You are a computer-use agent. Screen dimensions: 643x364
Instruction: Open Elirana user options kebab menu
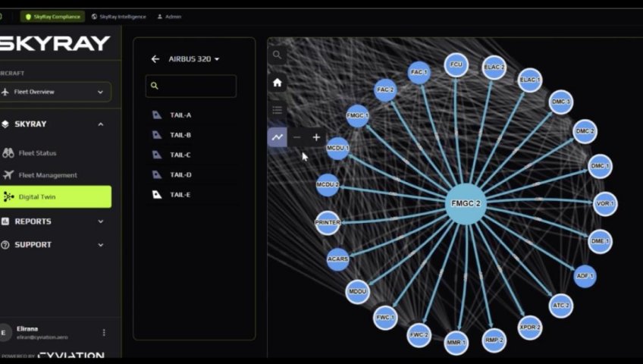[x=104, y=332]
